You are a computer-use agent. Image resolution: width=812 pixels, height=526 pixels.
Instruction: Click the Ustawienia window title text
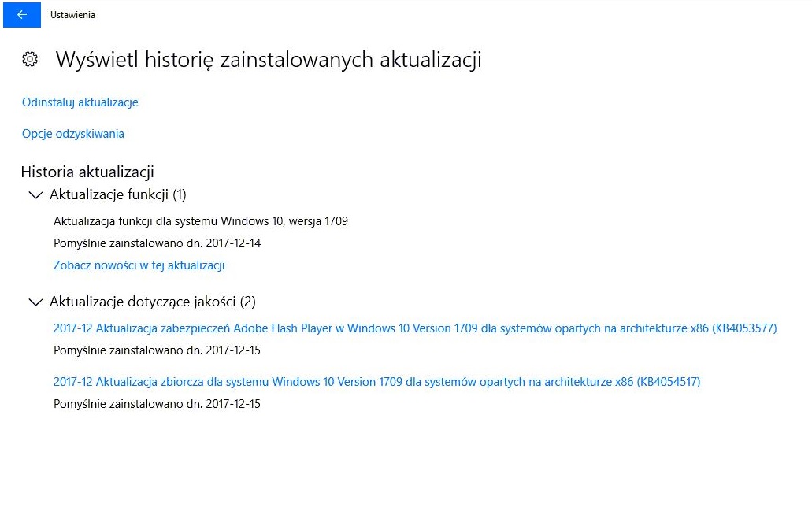72,14
